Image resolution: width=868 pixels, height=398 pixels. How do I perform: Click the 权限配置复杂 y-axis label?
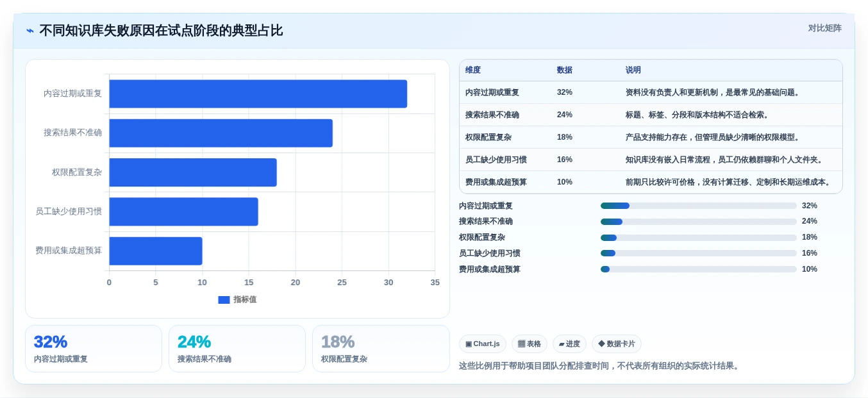pyautogui.click(x=77, y=172)
